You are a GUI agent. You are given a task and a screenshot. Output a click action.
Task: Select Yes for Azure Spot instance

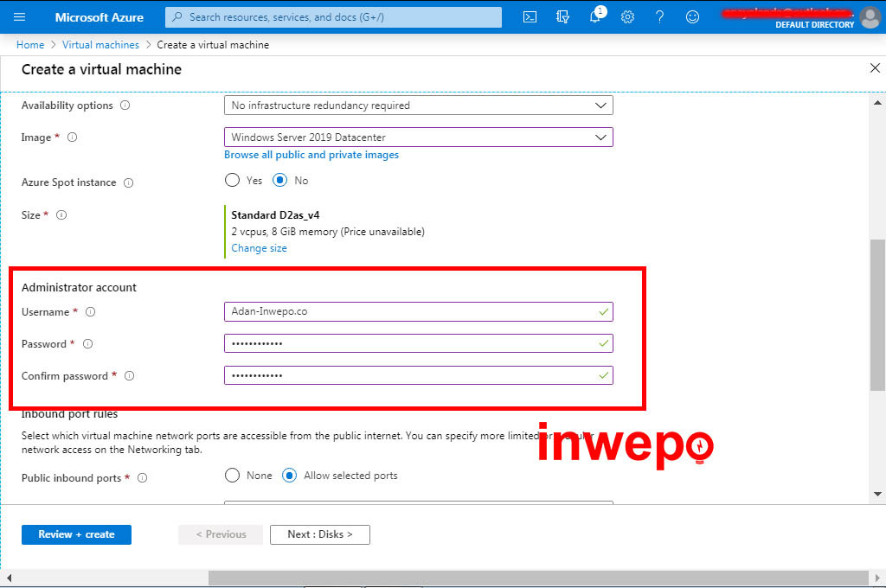click(x=232, y=180)
